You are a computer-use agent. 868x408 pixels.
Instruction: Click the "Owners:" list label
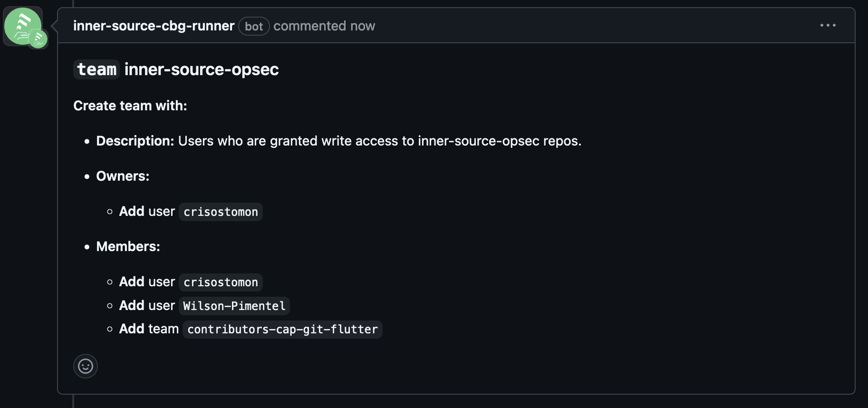[123, 176]
